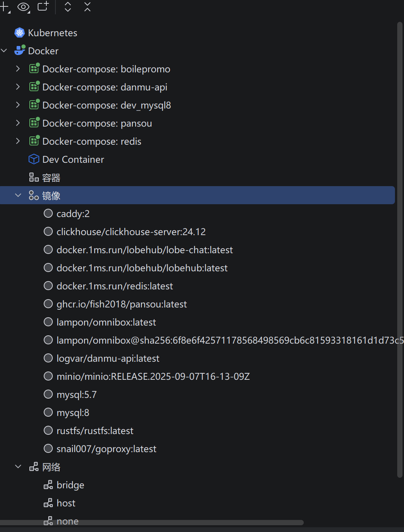Image resolution: width=404 pixels, height=532 pixels.
Task: Select snail007/goproxy:latest image
Action: tap(106, 449)
